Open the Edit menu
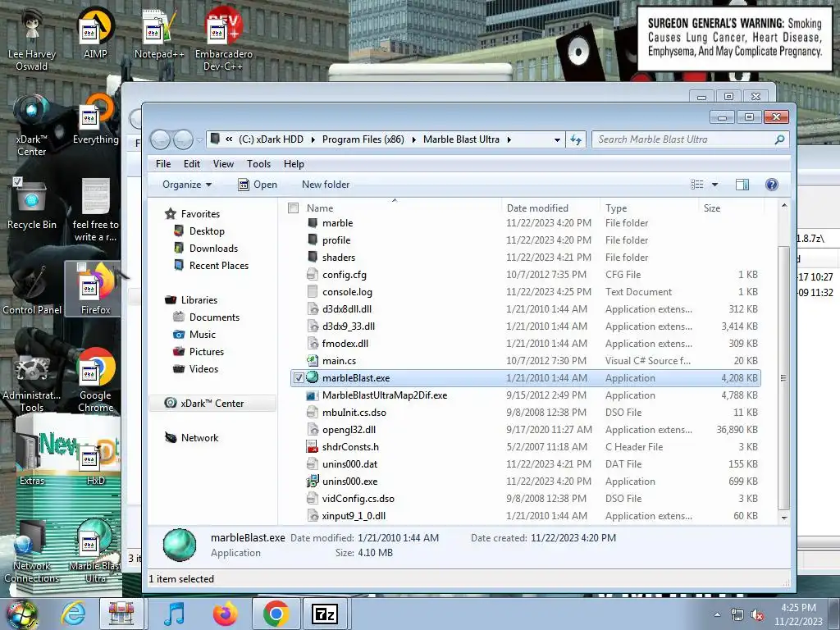Image resolution: width=840 pixels, height=630 pixels. pos(192,164)
